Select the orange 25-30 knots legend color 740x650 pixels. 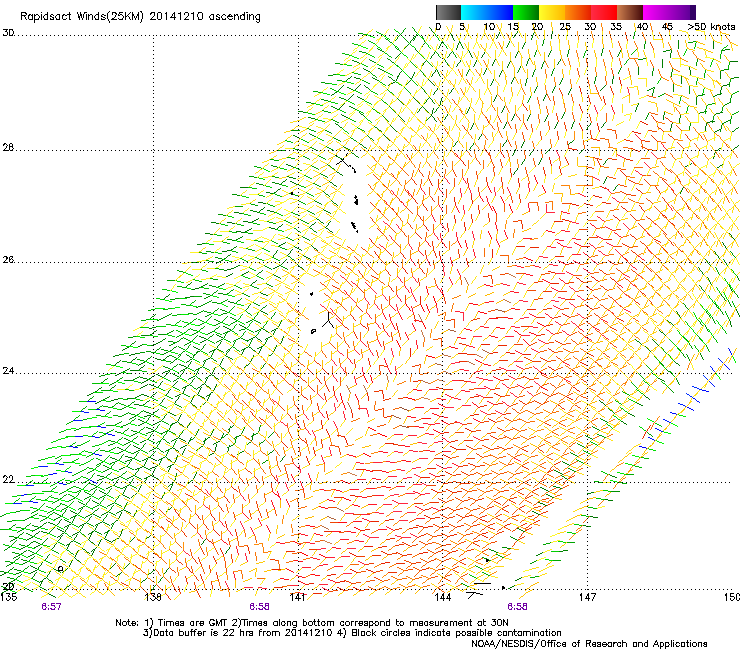tap(578, 12)
